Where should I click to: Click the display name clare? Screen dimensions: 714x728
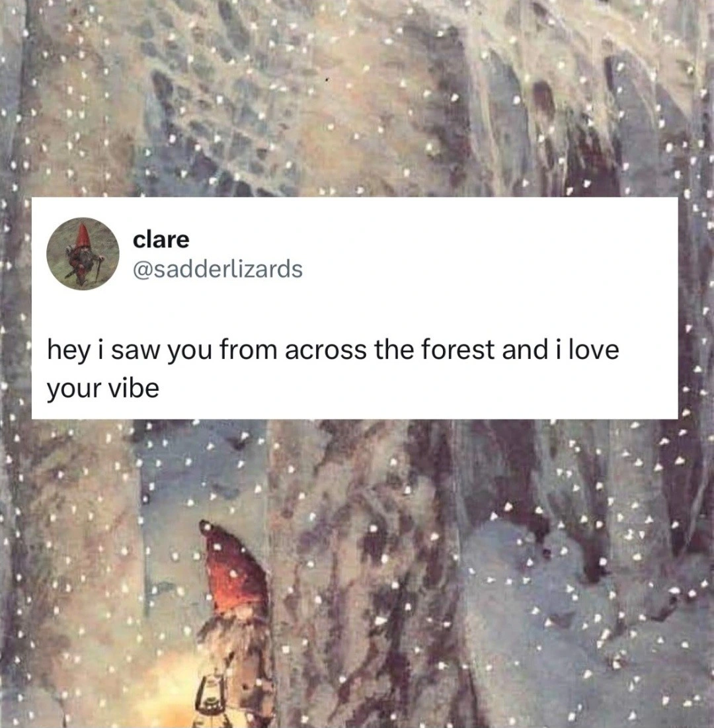pos(161,240)
